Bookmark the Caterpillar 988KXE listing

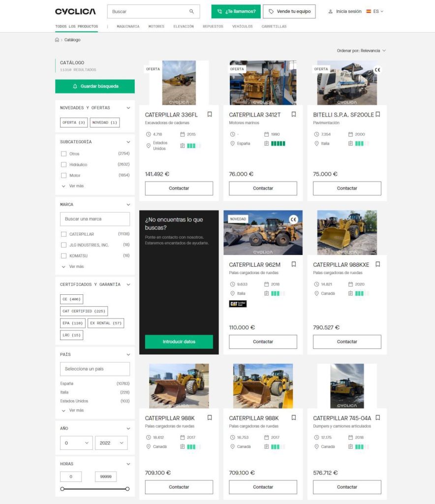(378, 264)
